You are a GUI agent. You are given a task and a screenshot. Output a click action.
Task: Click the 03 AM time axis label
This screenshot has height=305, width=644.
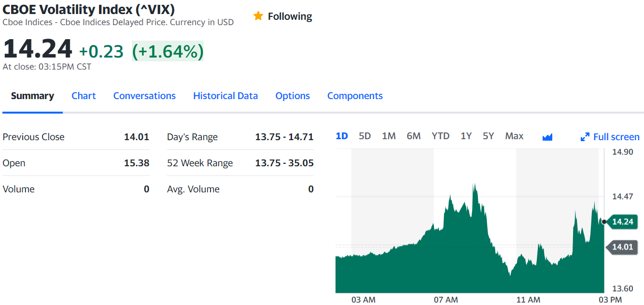[x=363, y=300]
